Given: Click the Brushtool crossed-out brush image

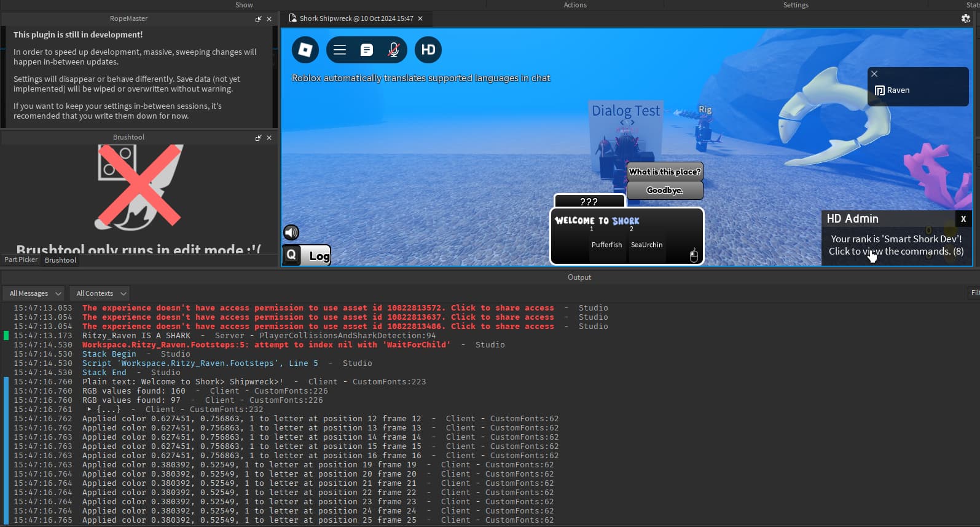Looking at the screenshot, I should 139,187.
